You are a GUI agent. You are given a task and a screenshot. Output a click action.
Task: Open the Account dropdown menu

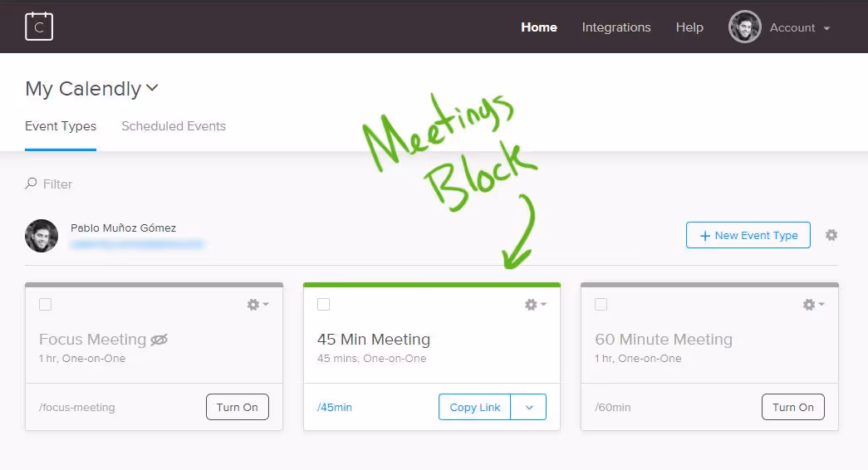(x=799, y=27)
